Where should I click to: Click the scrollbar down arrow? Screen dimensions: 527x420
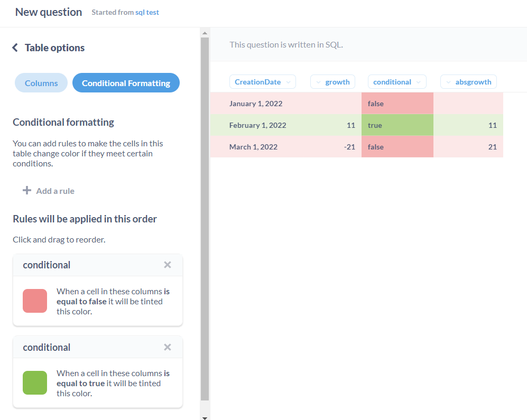point(205,417)
